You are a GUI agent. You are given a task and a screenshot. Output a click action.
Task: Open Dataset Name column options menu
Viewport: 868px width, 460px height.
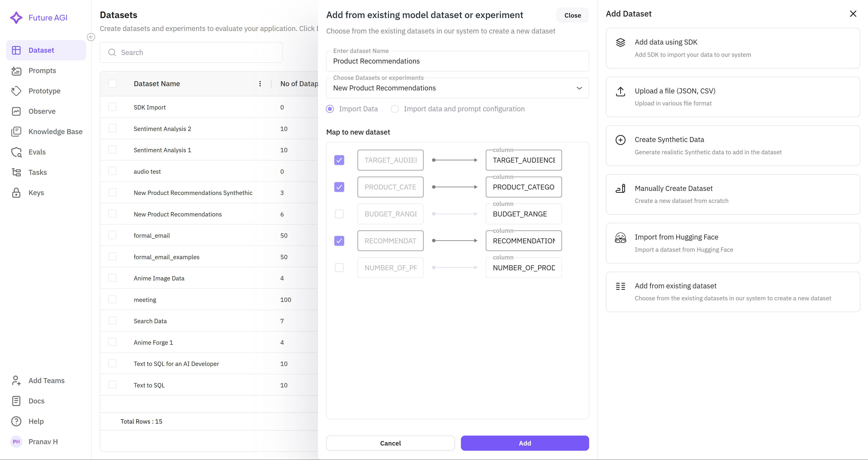pos(260,84)
